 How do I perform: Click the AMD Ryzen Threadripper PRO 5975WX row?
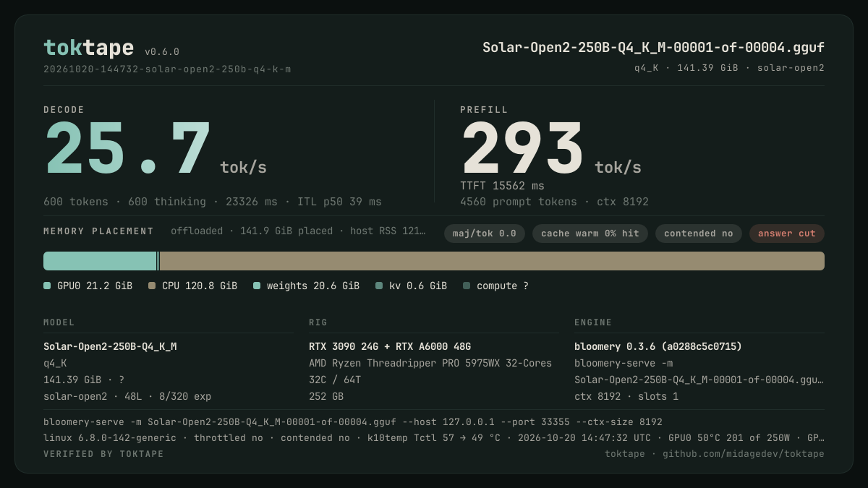point(430,363)
